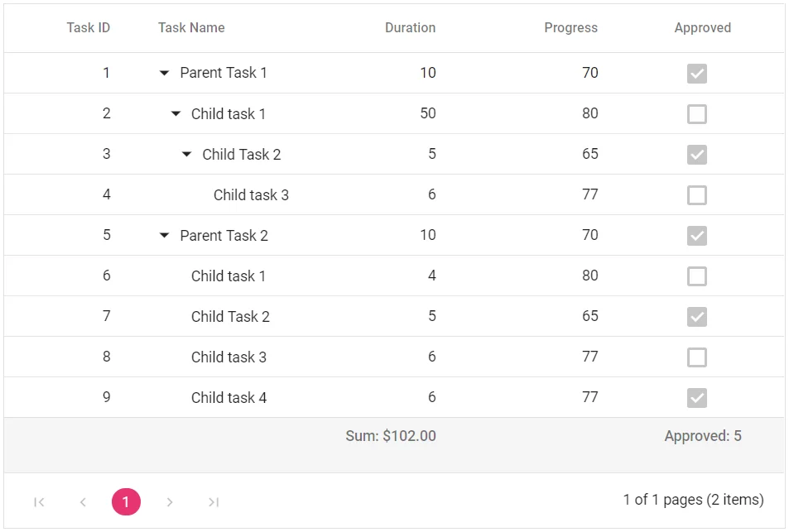Select page 1 in the pager
The image size is (789, 532).
pyautogui.click(x=126, y=501)
